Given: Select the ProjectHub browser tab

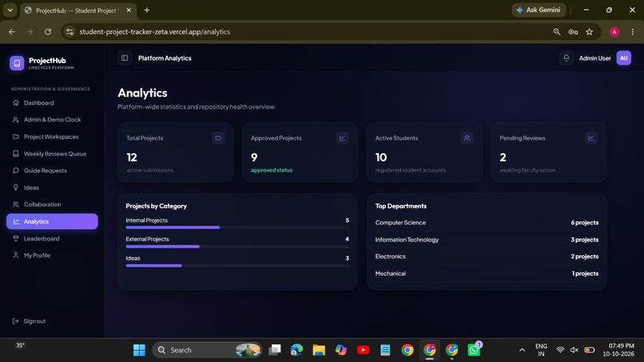Looking at the screenshot, I should click(78, 10).
